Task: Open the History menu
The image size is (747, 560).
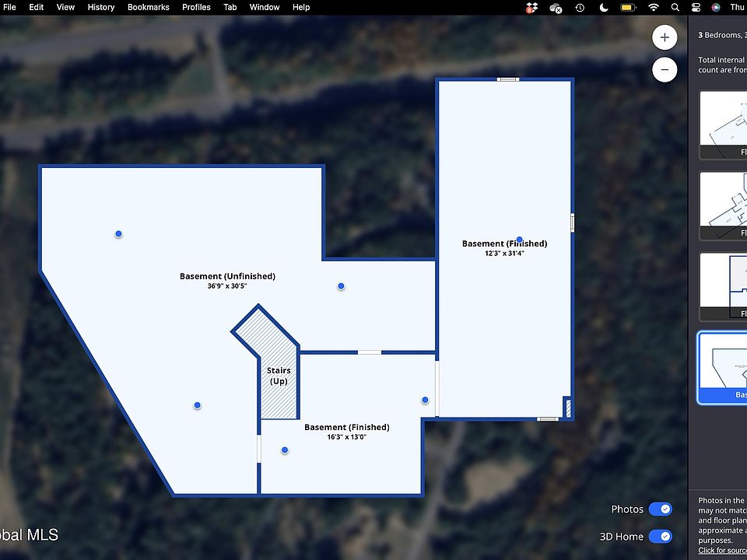Action: click(100, 7)
